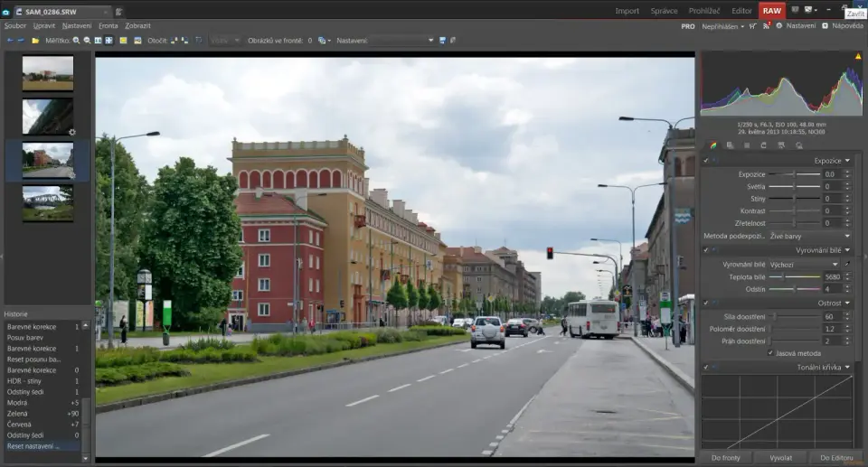This screenshot has width=868, height=467.
Task: Click the overexposure warning triangle on histogram
Action: (x=858, y=56)
